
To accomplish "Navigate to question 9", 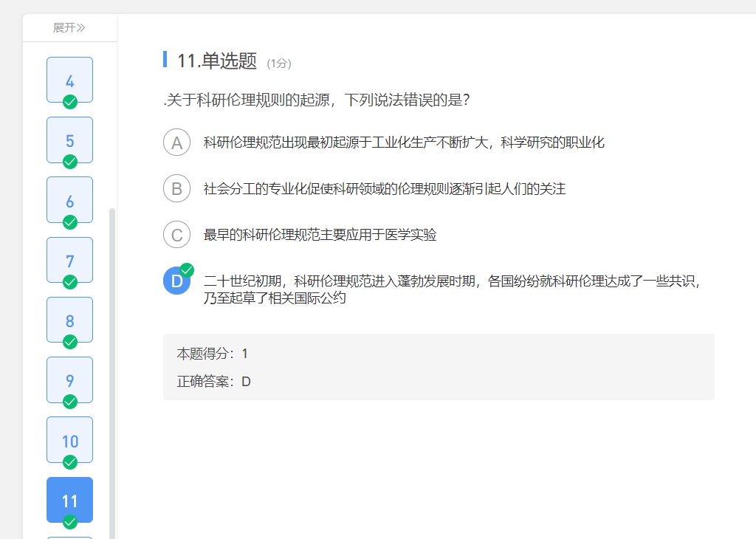I will [x=70, y=380].
